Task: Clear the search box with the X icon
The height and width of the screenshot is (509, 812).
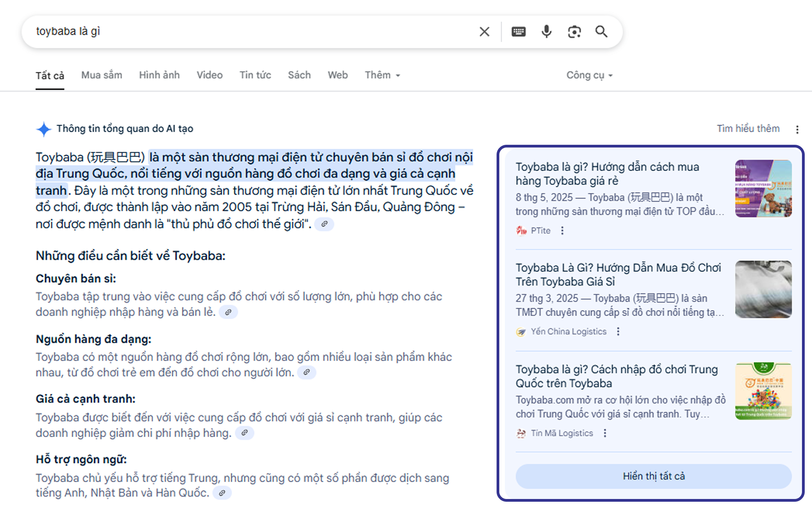Action: point(484,31)
